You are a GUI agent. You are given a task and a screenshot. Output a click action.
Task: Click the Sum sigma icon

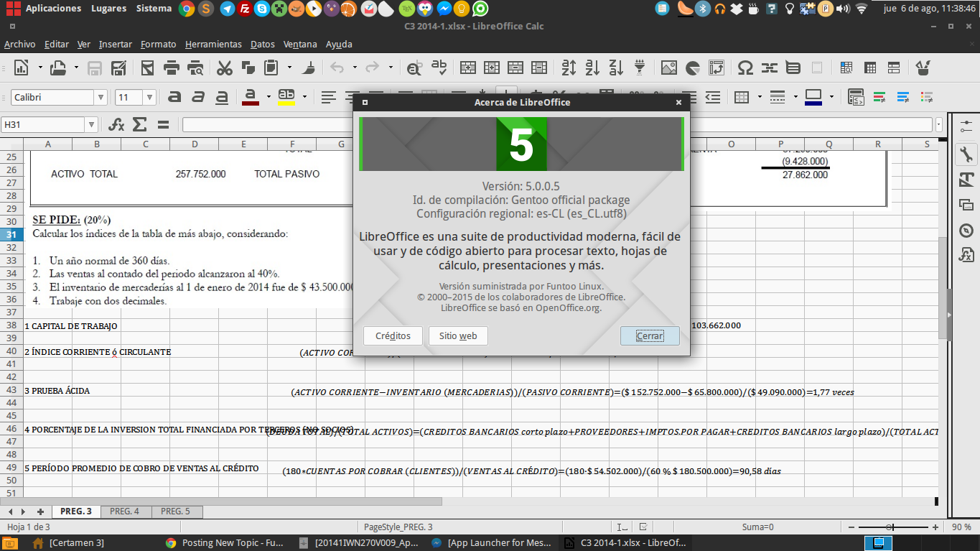(140, 124)
